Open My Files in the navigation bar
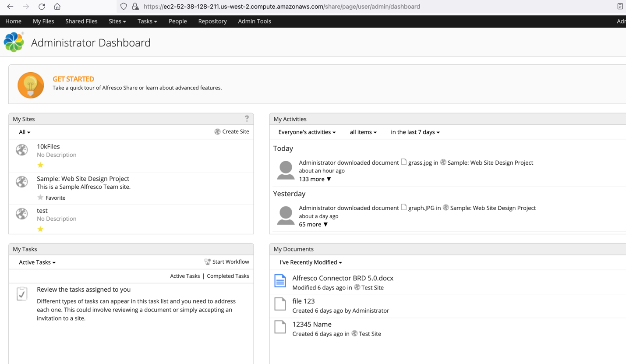Image resolution: width=626 pixels, height=364 pixels. pos(43,21)
